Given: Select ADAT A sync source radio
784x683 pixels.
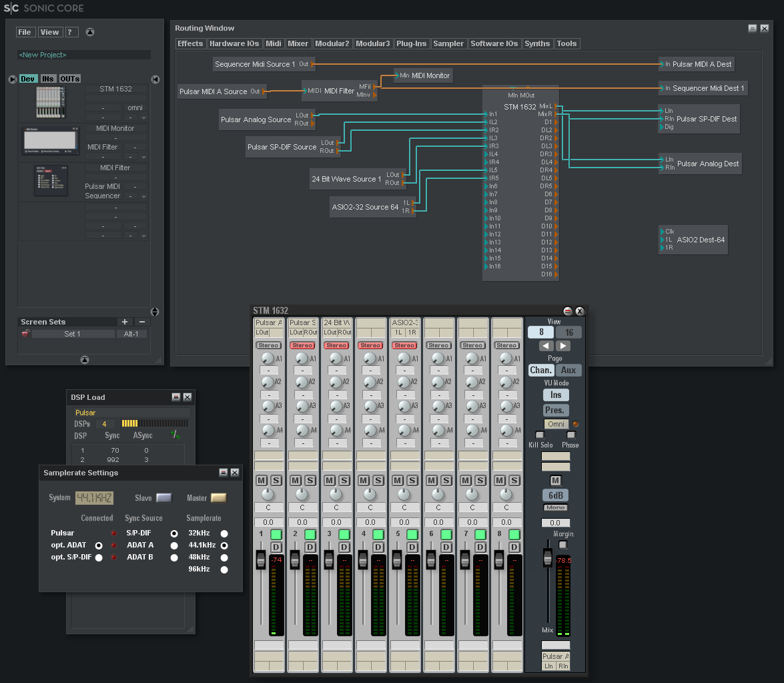Looking at the screenshot, I should click(x=174, y=545).
